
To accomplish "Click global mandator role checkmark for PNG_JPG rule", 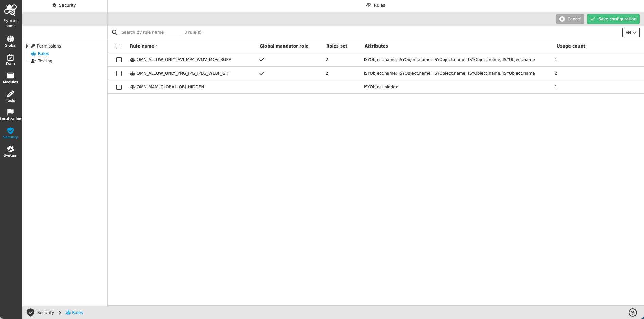I will (x=262, y=73).
